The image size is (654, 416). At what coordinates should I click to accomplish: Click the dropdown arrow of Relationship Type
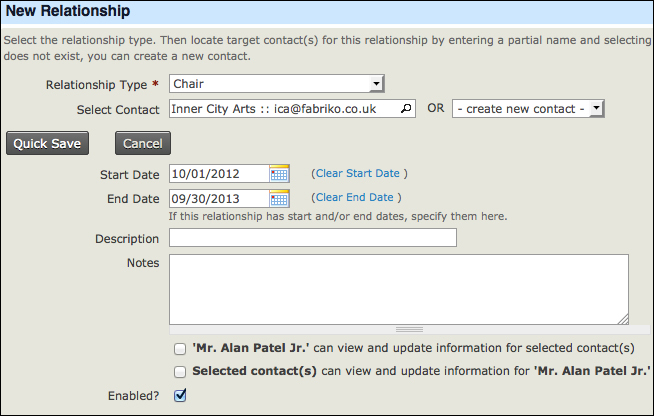(x=376, y=83)
